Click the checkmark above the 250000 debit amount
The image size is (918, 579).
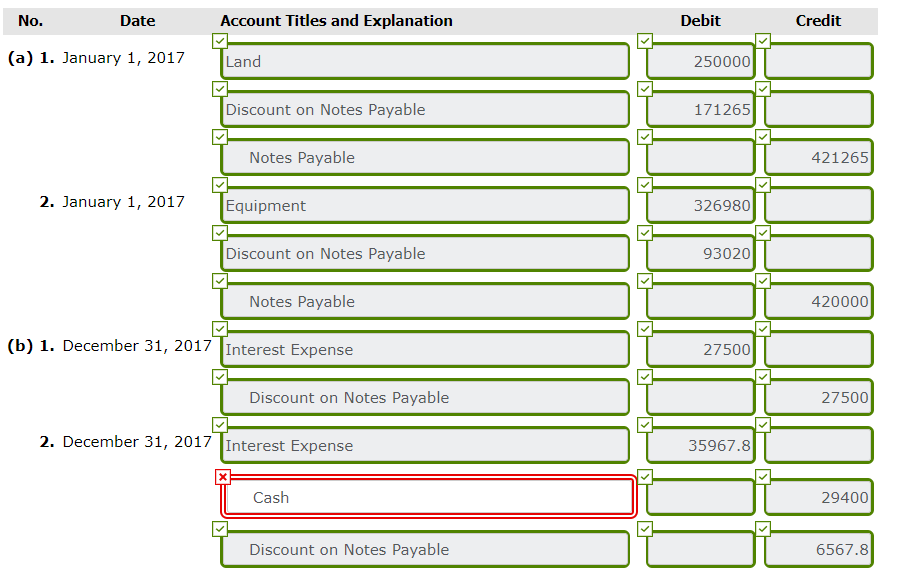point(643,41)
